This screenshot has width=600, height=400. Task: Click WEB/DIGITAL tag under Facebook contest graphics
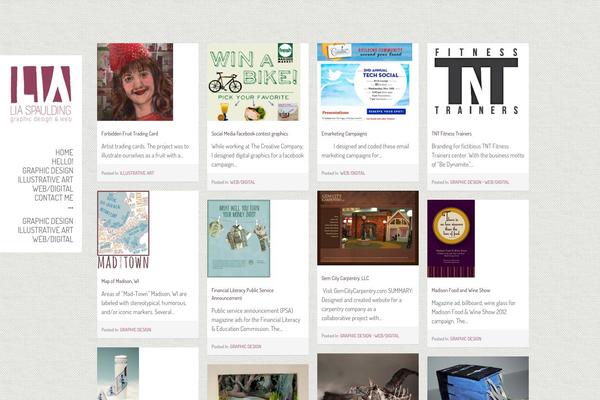(242, 182)
